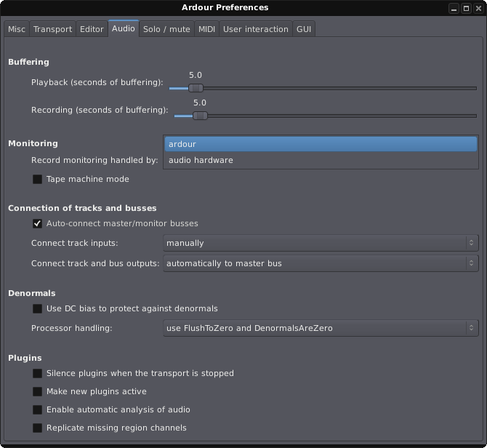Enable DC bias to protect against denormals
The width and height of the screenshot is (487, 448).
(x=37, y=308)
